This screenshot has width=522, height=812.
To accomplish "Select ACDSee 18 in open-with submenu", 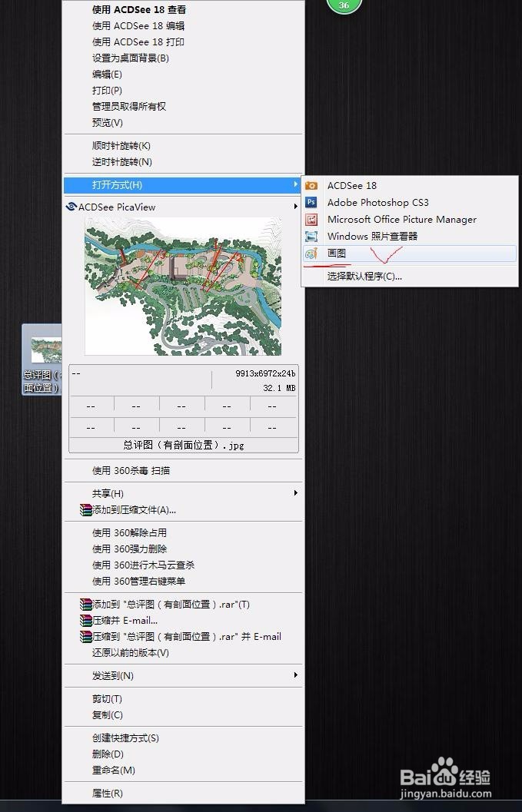I will tap(352, 185).
